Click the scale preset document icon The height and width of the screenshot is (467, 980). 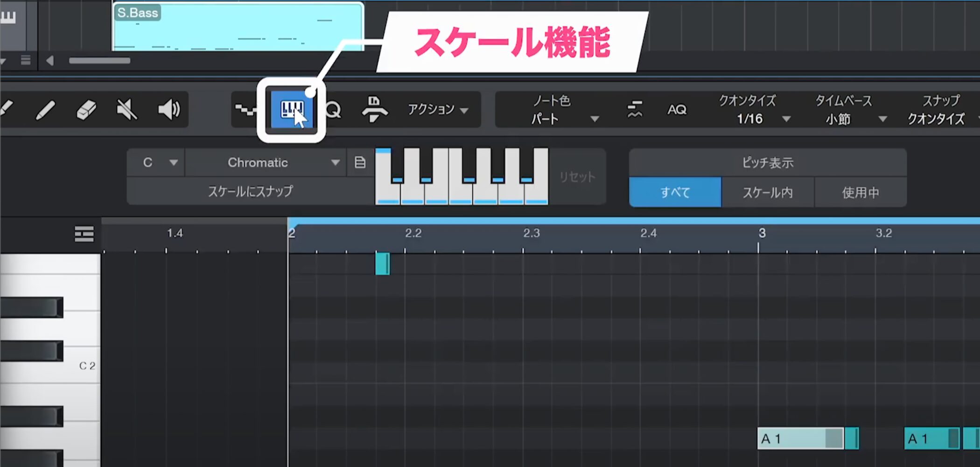click(360, 163)
